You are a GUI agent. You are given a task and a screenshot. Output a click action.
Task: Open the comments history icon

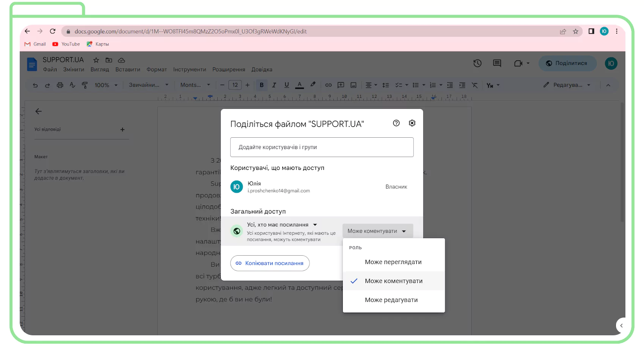point(497,63)
